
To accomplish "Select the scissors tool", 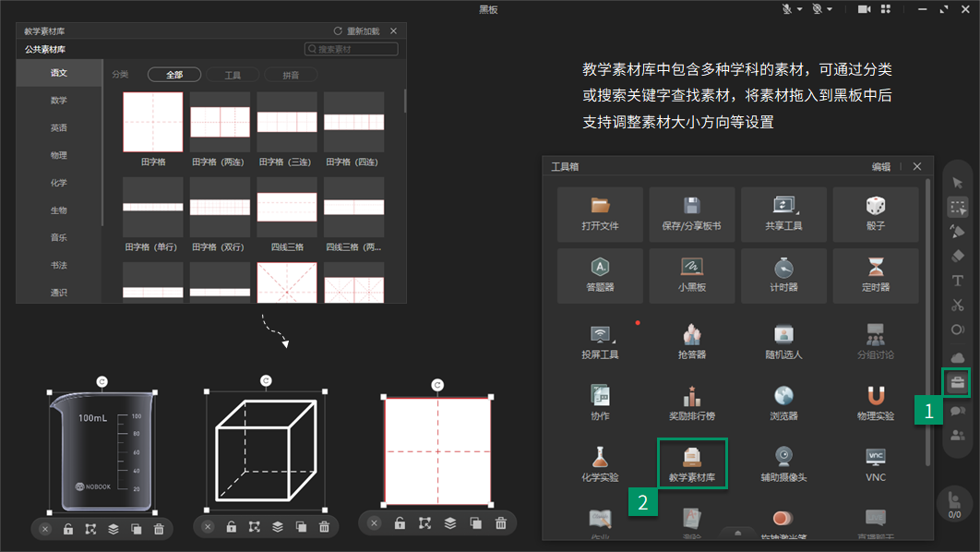I will (x=958, y=305).
